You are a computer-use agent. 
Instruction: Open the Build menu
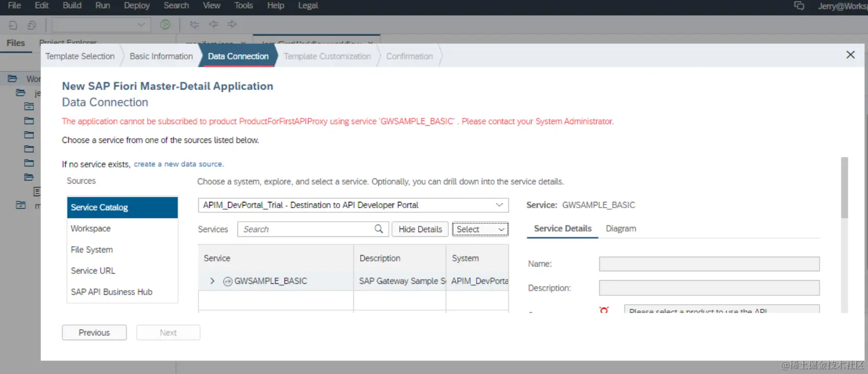coord(72,5)
